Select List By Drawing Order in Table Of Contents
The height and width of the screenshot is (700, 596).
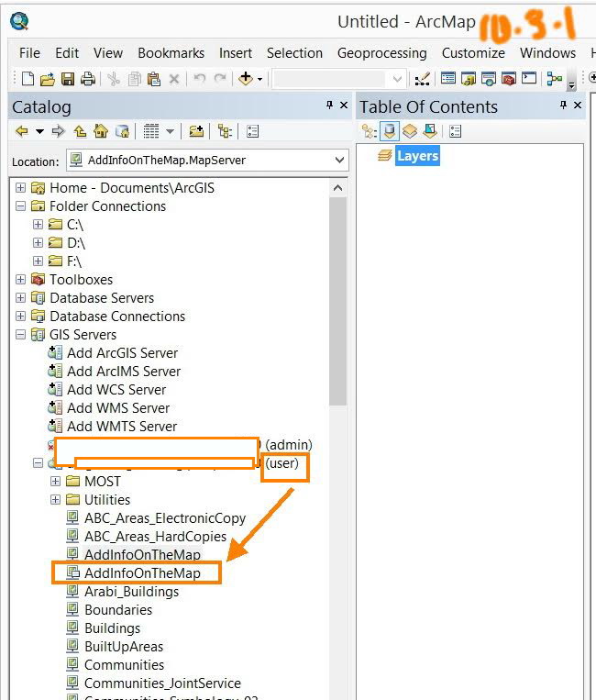click(369, 131)
